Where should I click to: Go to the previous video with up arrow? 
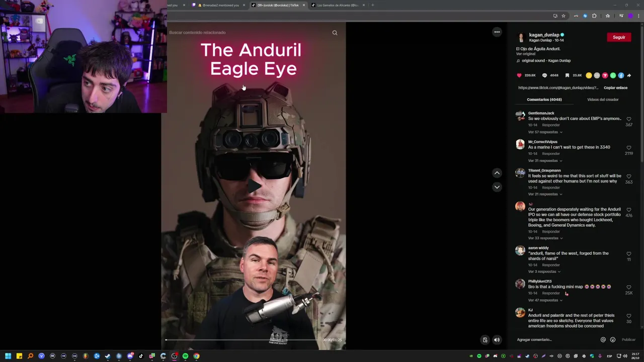tap(497, 173)
